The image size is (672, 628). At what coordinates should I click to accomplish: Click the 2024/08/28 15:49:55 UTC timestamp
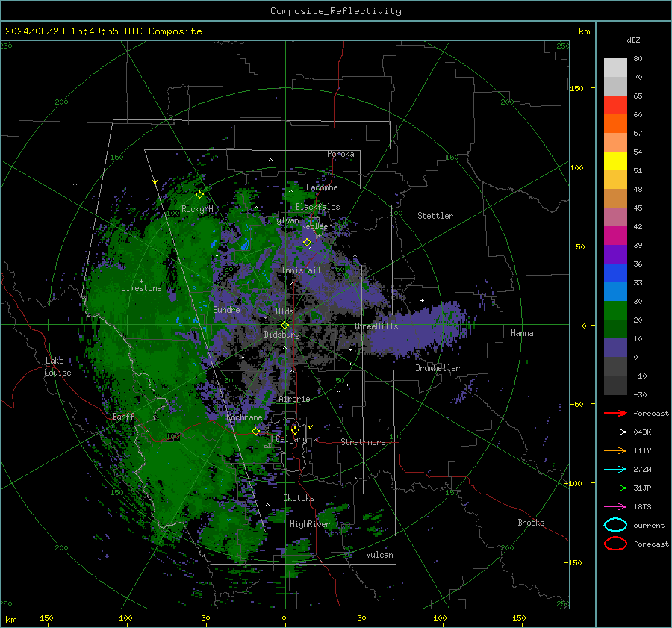[104, 31]
